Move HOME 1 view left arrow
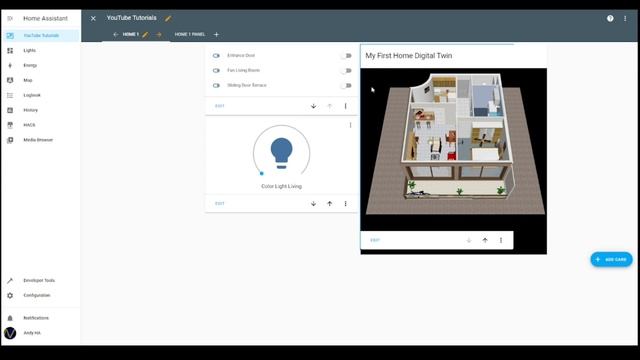The image size is (640, 360). tap(116, 35)
